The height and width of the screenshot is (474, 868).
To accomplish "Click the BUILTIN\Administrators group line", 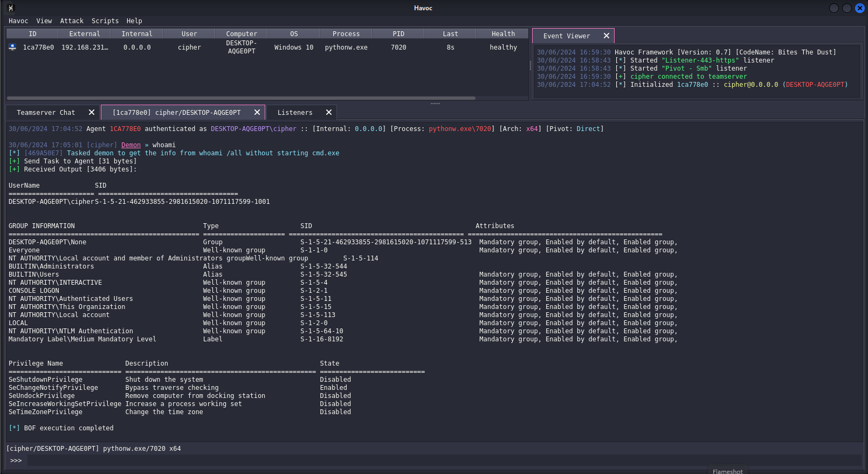I will 178,266.
